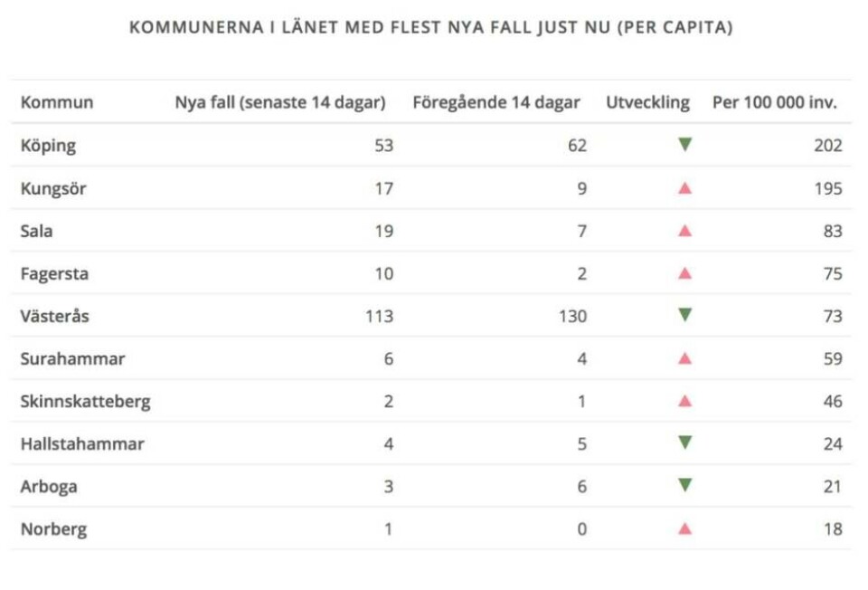Sort by the Kommun column header
Image resolution: width=868 pixels, height=590 pixels.
pyautogui.click(x=57, y=102)
